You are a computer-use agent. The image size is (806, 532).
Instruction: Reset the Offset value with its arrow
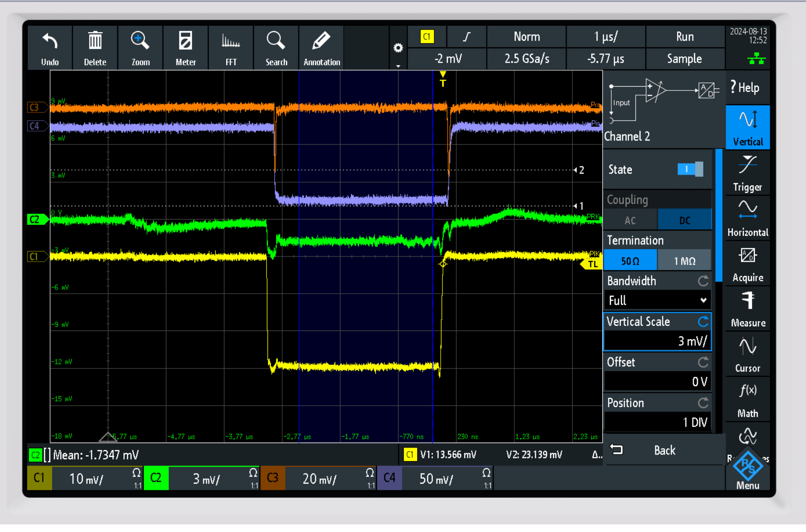coord(703,362)
